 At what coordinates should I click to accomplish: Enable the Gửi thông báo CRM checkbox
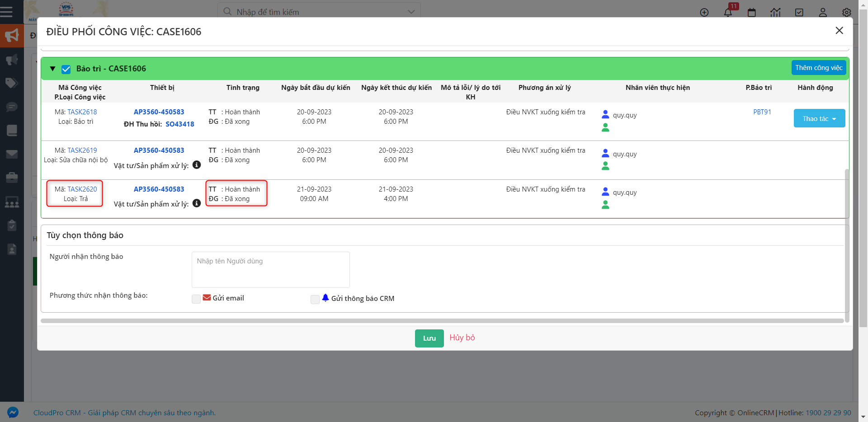pyautogui.click(x=315, y=299)
